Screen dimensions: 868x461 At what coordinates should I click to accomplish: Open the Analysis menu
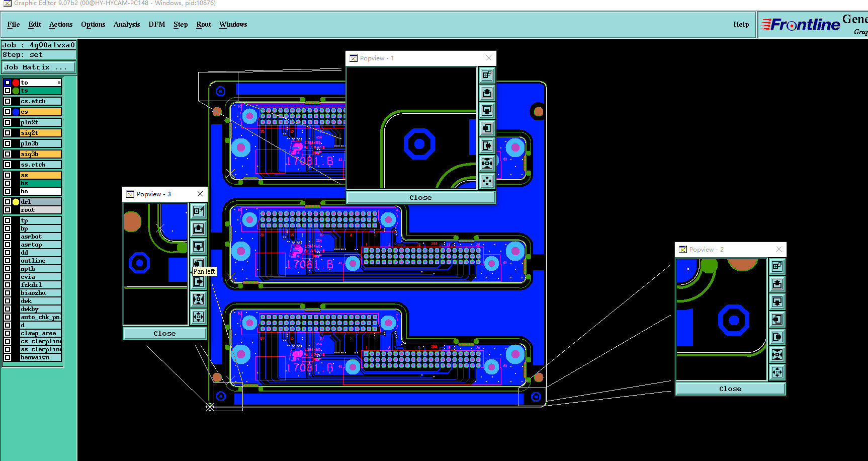(x=127, y=24)
